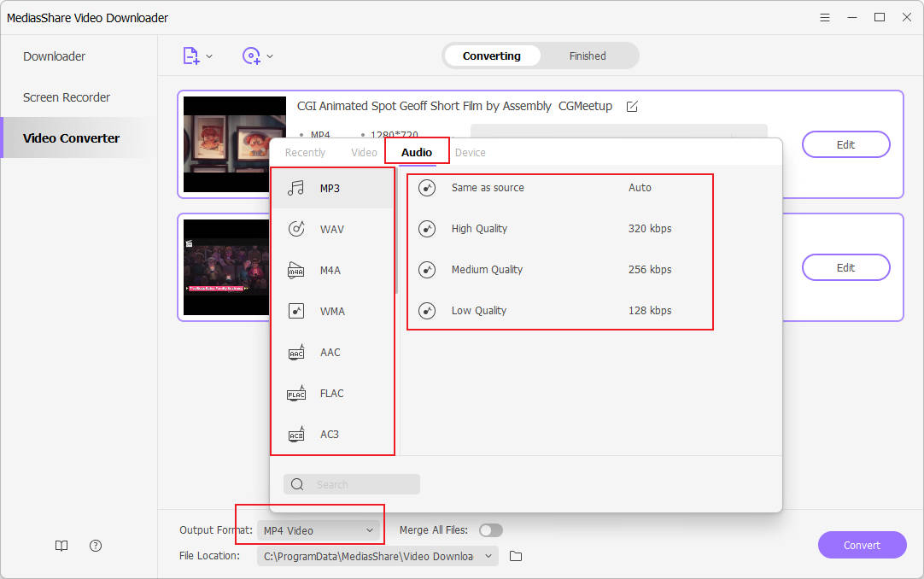Click the format list scrollbar
Image resolution: width=924 pixels, height=579 pixels.
pos(396,231)
